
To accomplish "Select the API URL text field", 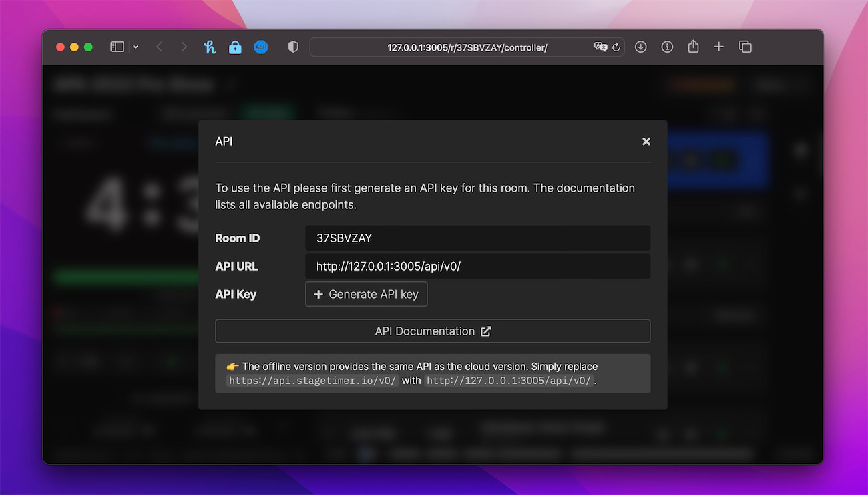I will point(477,266).
